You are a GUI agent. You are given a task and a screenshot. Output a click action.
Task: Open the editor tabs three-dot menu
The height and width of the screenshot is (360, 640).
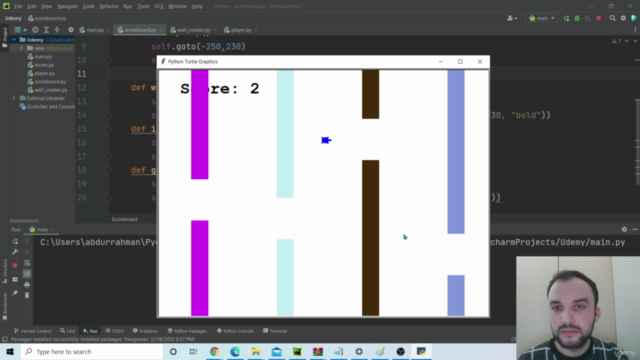pos(635,30)
